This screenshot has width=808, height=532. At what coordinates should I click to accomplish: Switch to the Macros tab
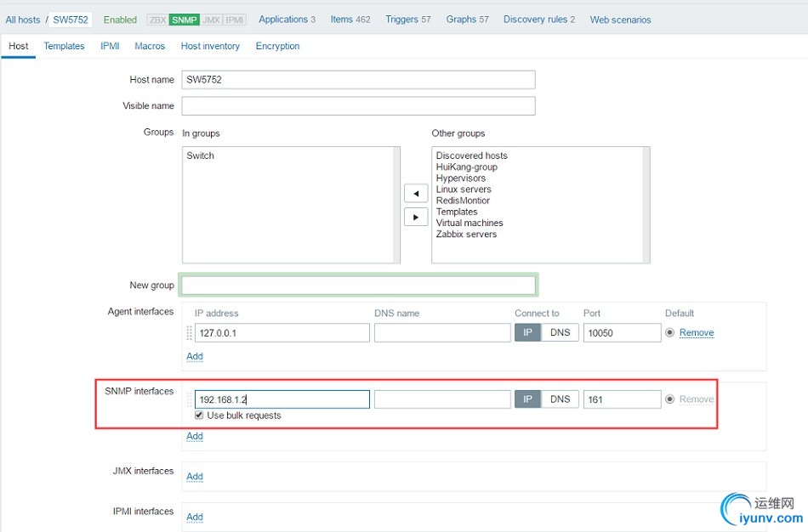coord(150,46)
